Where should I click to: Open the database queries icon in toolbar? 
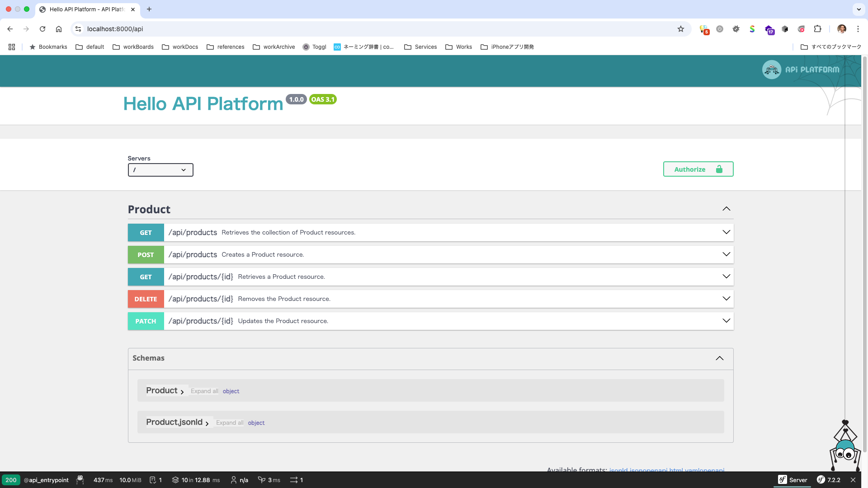point(175,480)
